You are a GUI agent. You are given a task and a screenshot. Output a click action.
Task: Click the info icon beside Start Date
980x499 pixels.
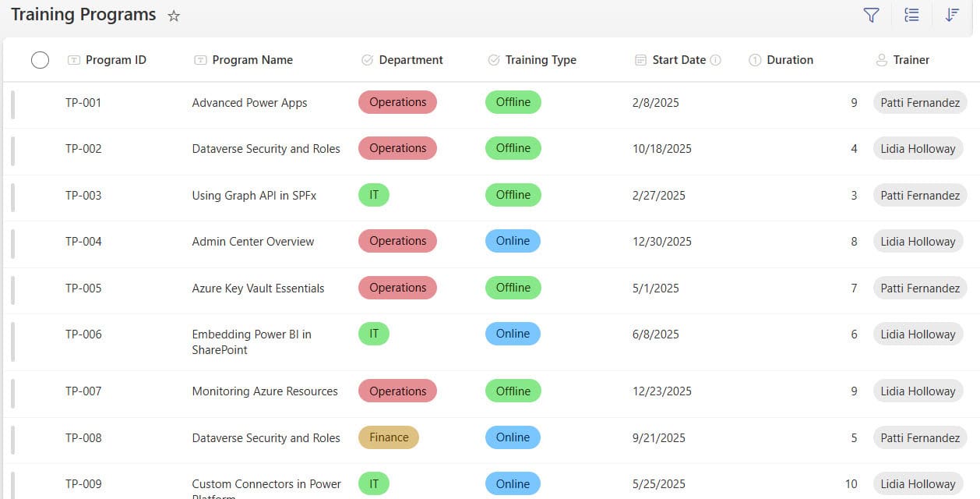(x=716, y=60)
